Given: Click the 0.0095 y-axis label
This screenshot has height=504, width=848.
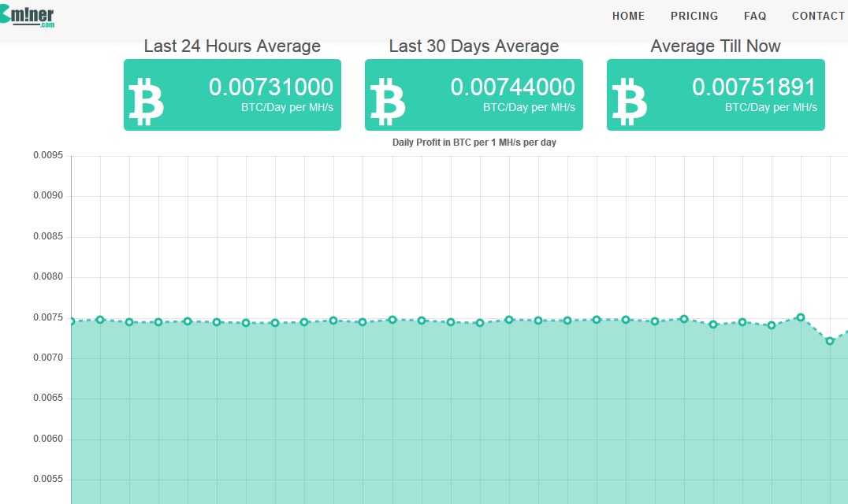Looking at the screenshot, I should (47, 155).
